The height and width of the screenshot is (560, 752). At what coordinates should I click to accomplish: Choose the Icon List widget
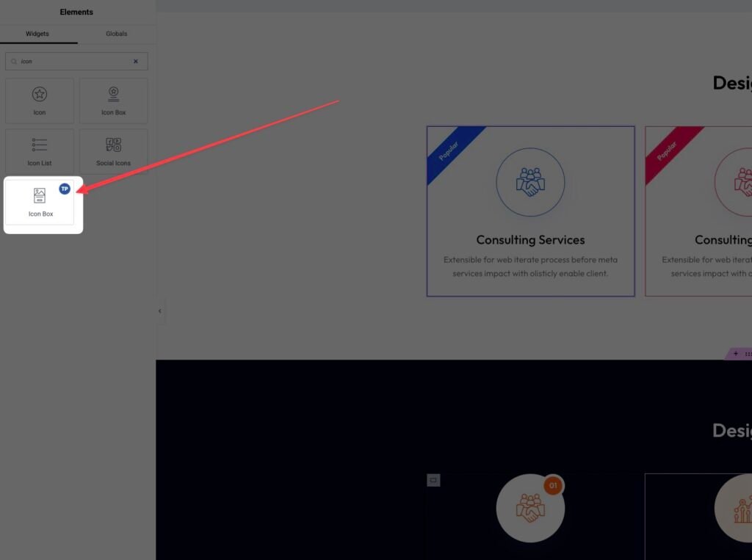(x=40, y=151)
